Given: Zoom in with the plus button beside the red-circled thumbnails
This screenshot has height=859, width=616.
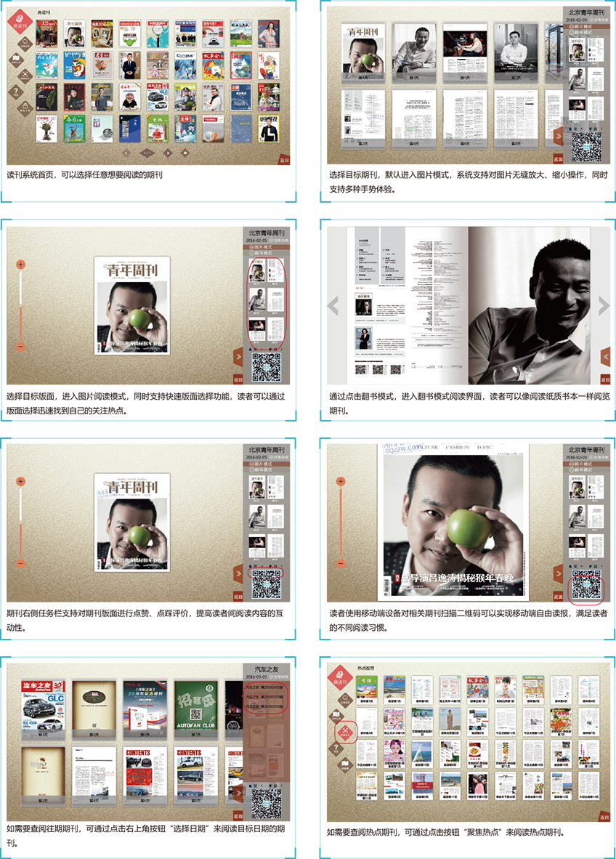Looking at the screenshot, I should 21,265.
